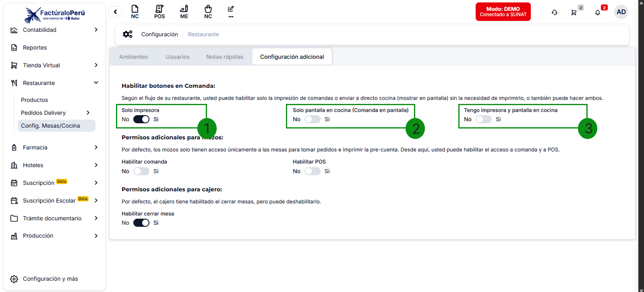Enable Solo pantalla en cocina switch
The image size is (644, 292).
313,119
